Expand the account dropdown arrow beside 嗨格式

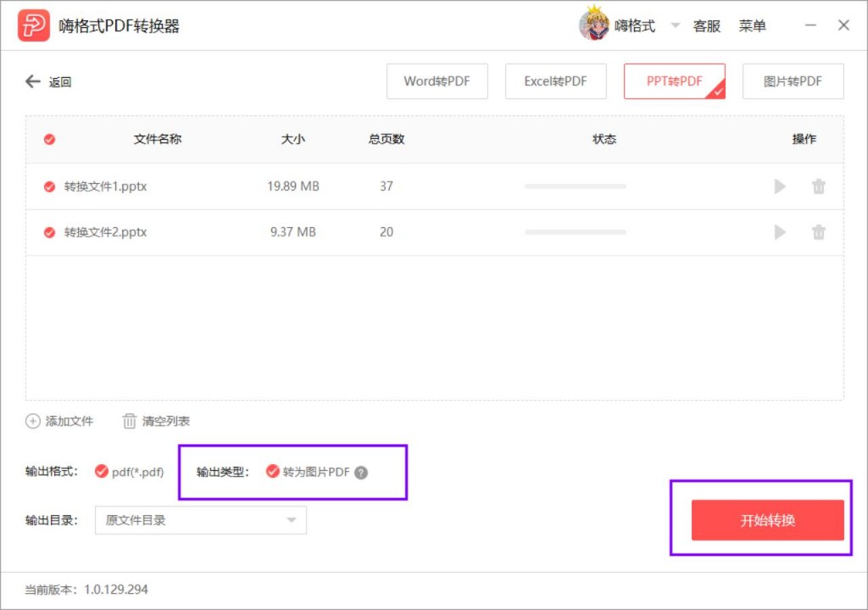click(675, 25)
